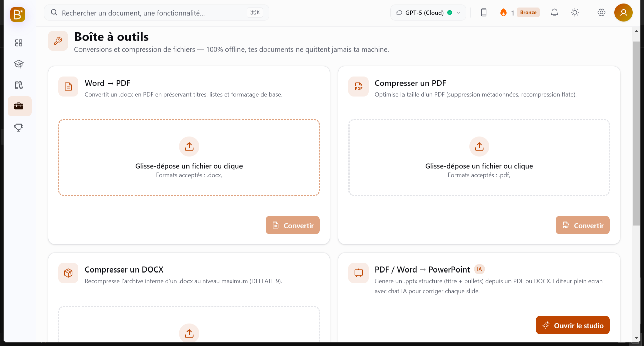Viewport: 644px width, 346px height.
Task: Open the user profile avatar
Action: click(624, 13)
